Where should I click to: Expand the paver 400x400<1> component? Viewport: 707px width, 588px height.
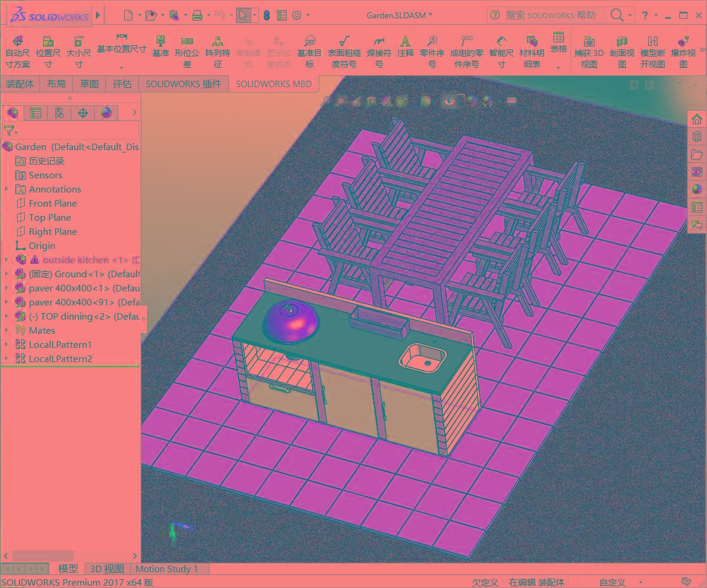click(x=6, y=288)
